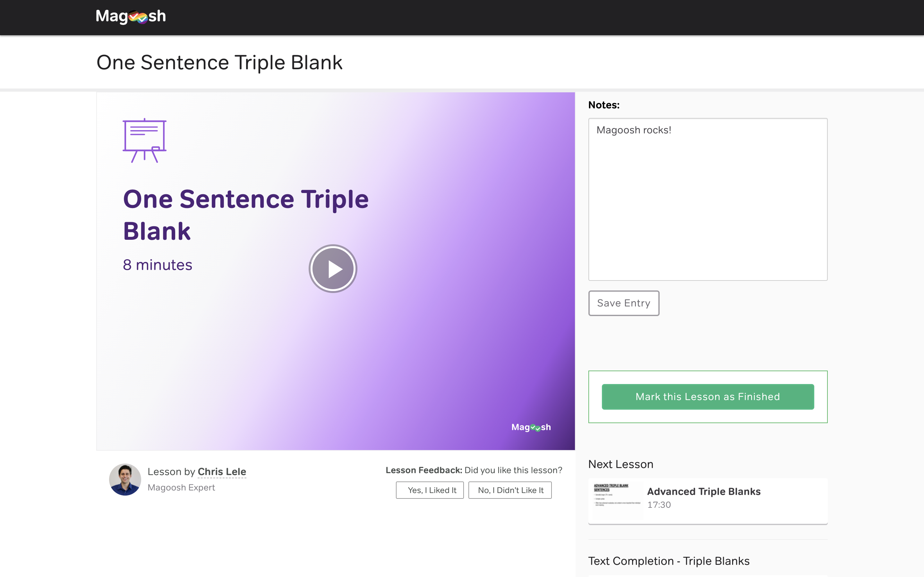The image size is (924, 577).
Task: Choose No, I Didn't Like It feedback
Action: pyautogui.click(x=510, y=490)
